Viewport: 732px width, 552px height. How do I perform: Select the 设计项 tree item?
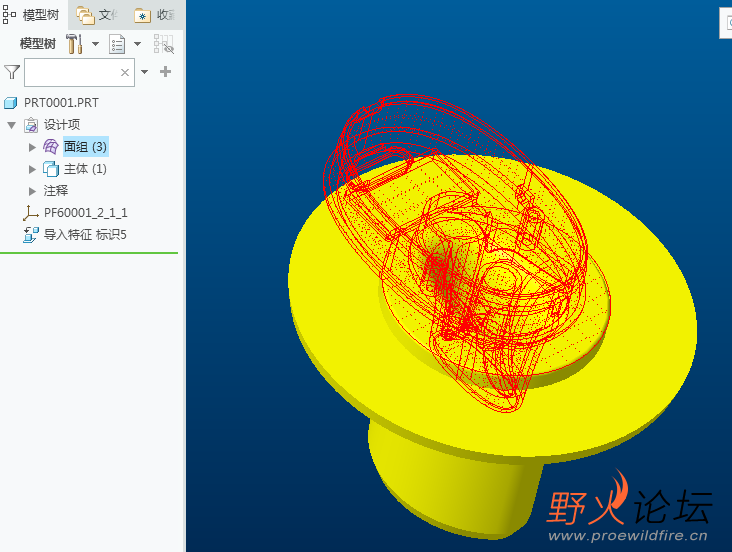[x=62, y=125]
